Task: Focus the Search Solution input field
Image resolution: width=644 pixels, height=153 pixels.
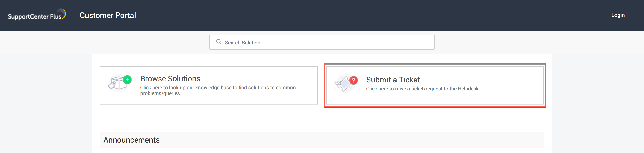Action: tap(325, 43)
